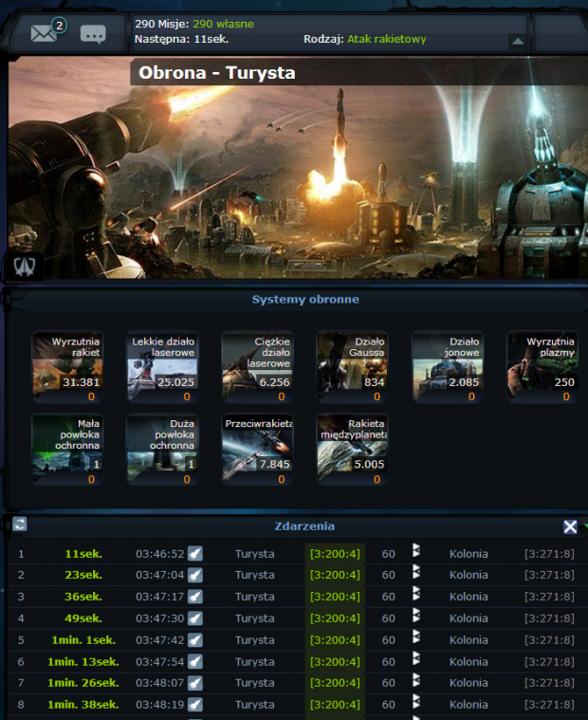Click the unread messages badge showing 2

pos(59,26)
